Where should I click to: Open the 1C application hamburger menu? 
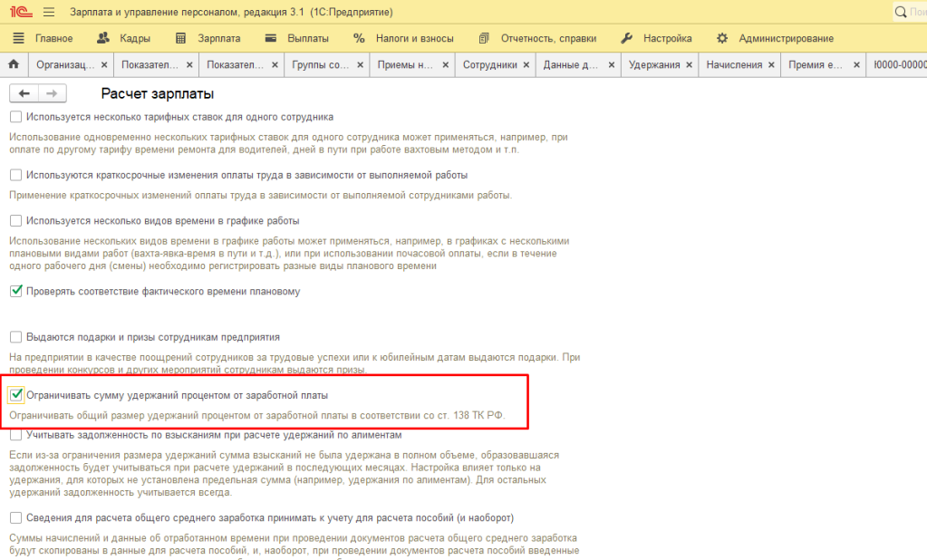click(49, 12)
